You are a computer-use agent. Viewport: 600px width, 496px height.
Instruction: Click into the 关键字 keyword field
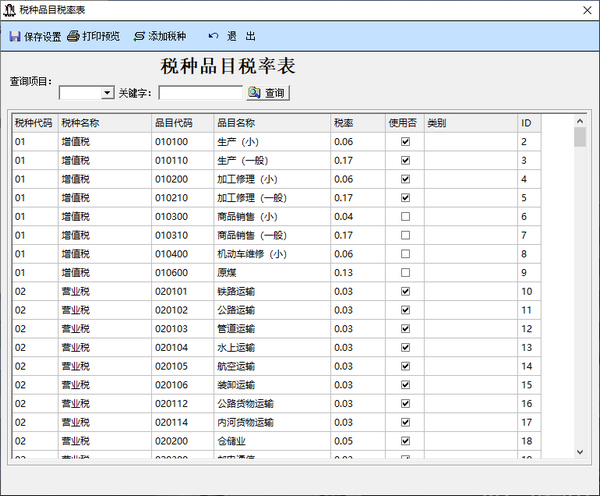click(200, 93)
